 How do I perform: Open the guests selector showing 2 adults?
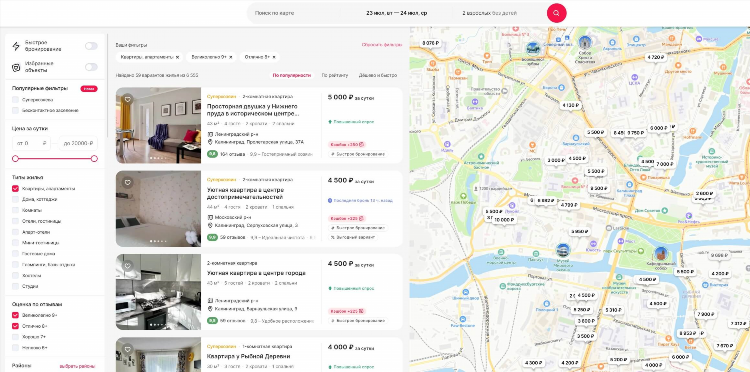pos(489,13)
